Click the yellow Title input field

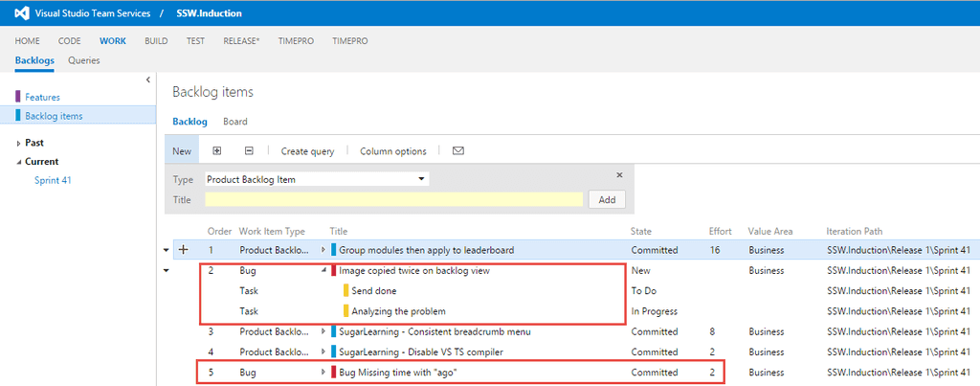coord(393,199)
